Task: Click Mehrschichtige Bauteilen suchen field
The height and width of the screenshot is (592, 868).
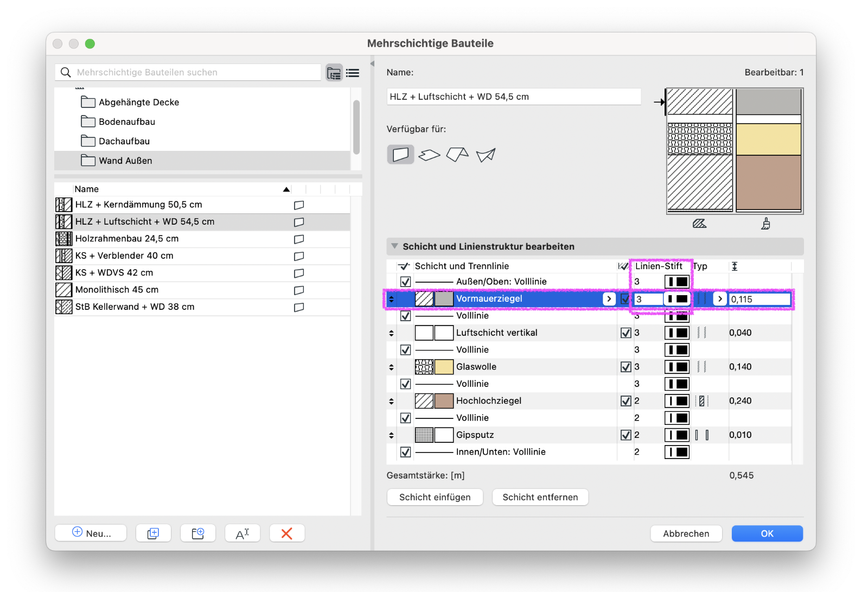Action: click(x=188, y=72)
